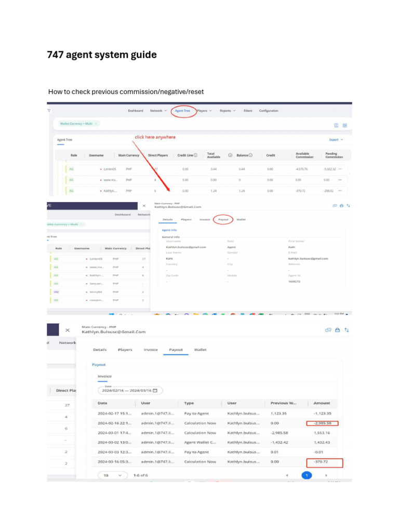Open the more-options menu on the -5,602.32 row
Image resolution: width=399 pixels, height=532 pixels.
click(x=340, y=169)
